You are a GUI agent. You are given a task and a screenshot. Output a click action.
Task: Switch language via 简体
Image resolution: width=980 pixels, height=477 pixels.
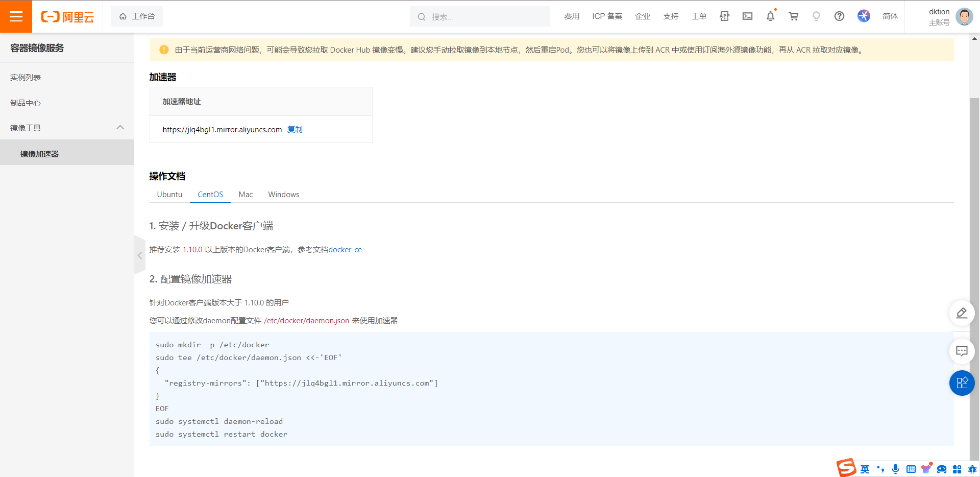click(890, 16)
